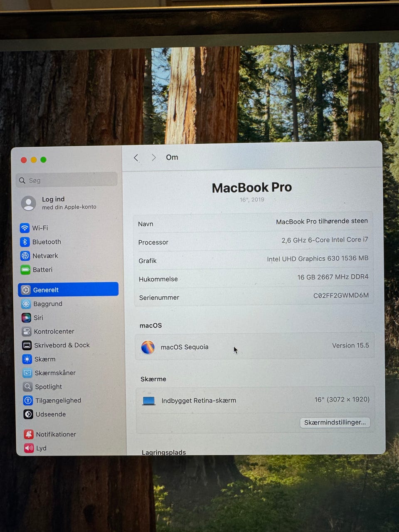Select Wi-Fi label in sidebar
The height and width of the screenshot is (532, 399).
click(x=40, y=228)
